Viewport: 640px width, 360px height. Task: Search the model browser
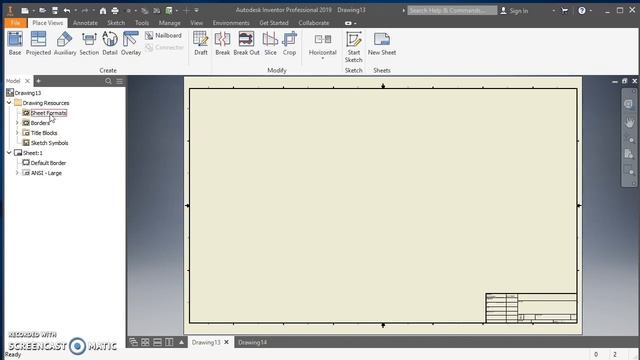point(108,81)
